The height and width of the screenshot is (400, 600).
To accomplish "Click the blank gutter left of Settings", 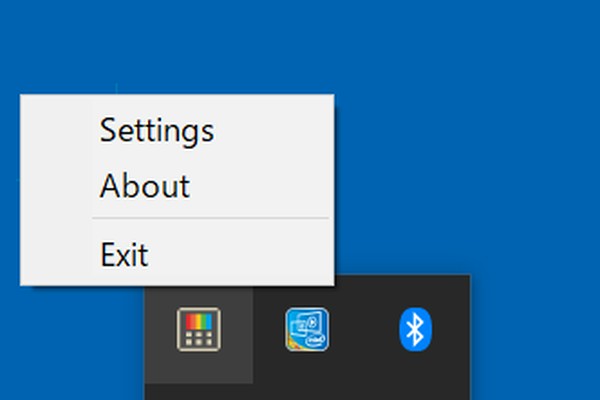I will [x=56, y=131].
